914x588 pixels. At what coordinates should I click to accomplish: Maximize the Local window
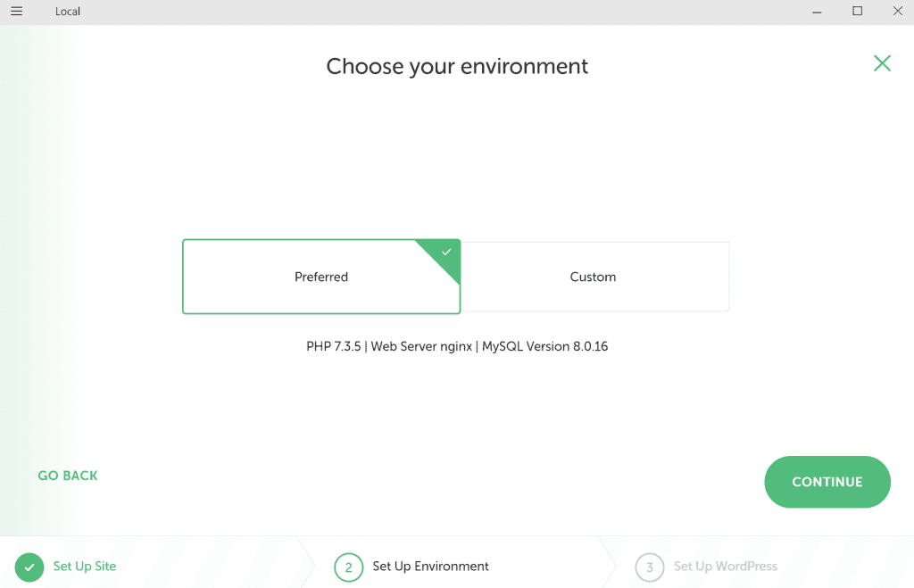pyautogui.click(x=857, y=12)
